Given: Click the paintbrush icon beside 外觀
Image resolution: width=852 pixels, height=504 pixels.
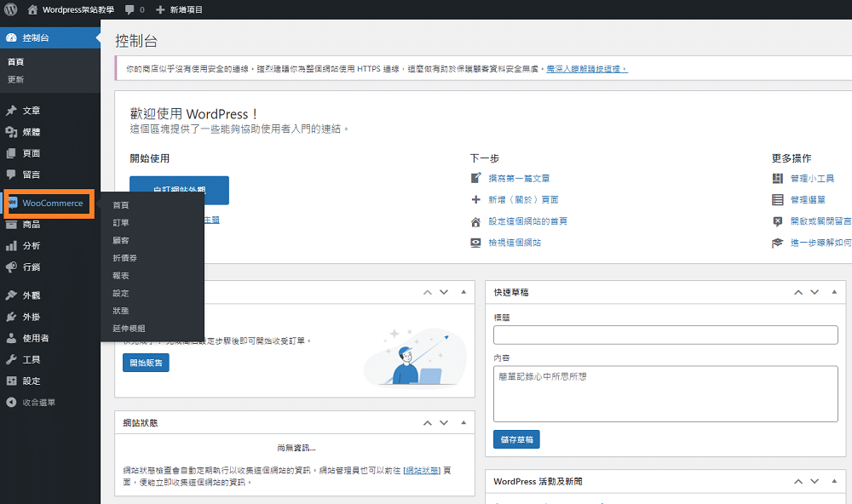Looking at the screenshot, I should pos(11,295).
